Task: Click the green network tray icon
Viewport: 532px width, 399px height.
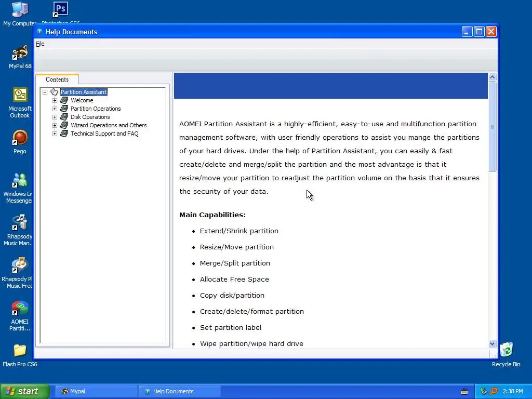Action: pos(484,391)
